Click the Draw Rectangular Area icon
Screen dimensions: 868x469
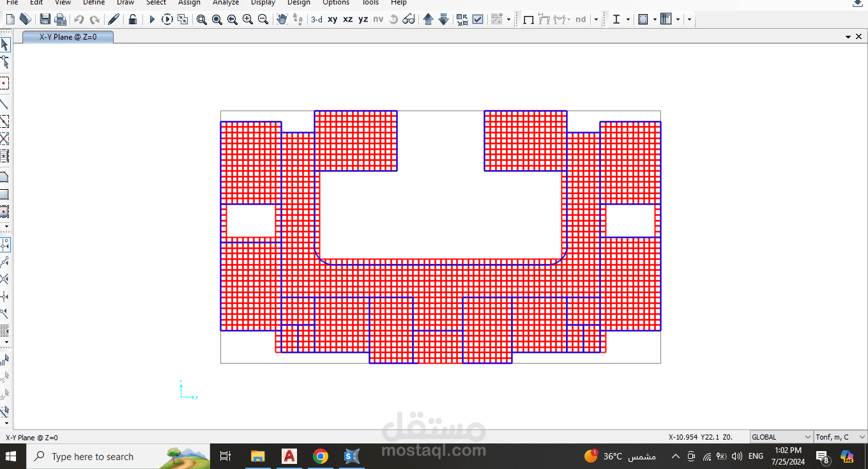[4, 194]
